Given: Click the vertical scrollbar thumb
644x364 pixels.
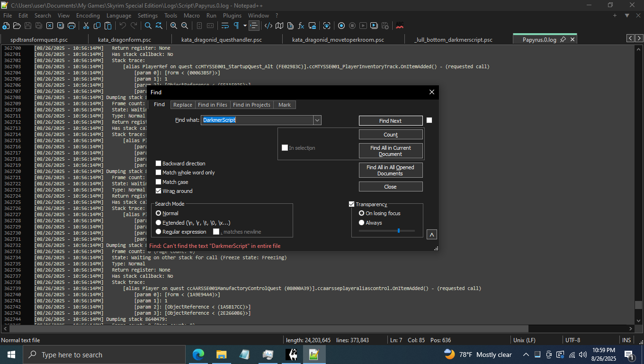Looking at the screenshot, I should [639, 305].
